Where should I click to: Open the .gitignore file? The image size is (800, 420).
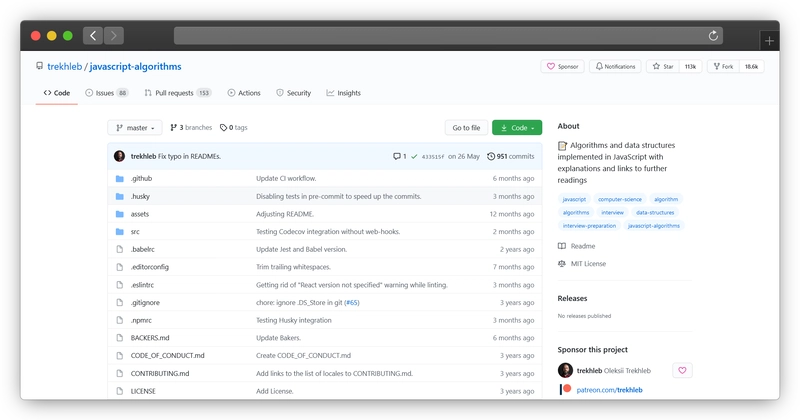coord(145,303)
